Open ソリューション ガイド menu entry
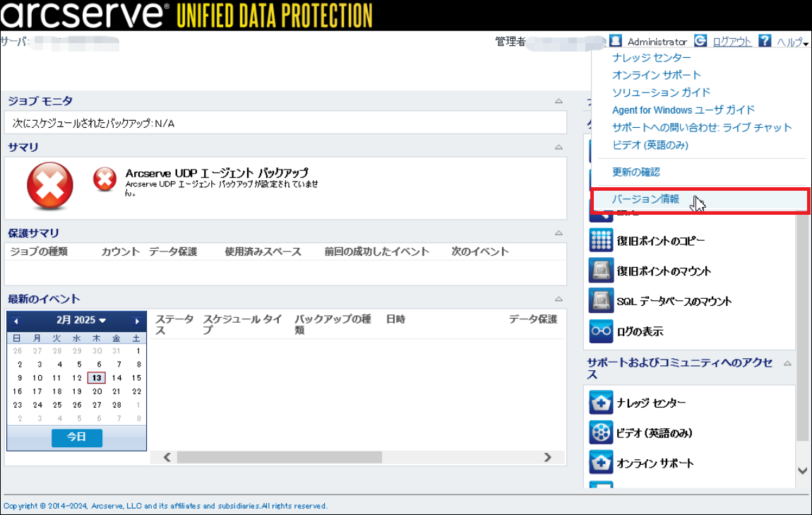The width and height of the screenshot is (812, 515). click(x=662, y=93)
